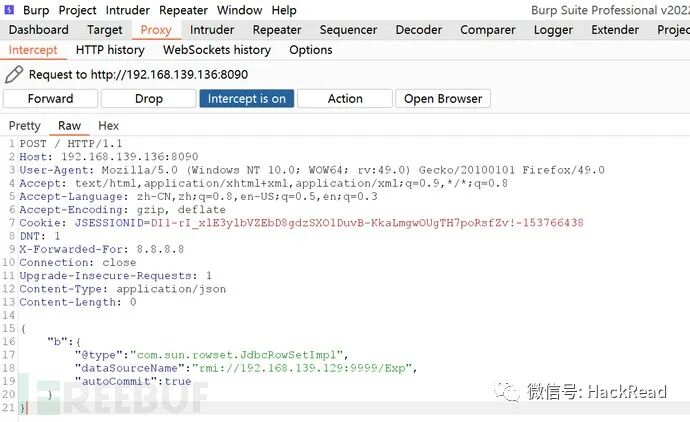The height and width of the screenshot is (422, 690).
Task: Click the Upgrade-Insecure-Requests header line
Action: pos(116,276)
